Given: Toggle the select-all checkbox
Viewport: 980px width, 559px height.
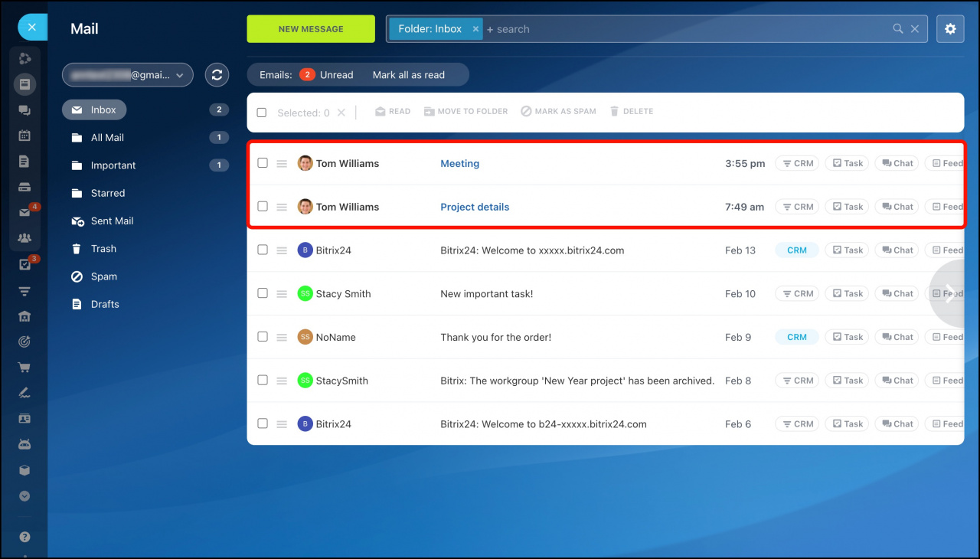Looking at the screenshot, I should tap(262, 112).
